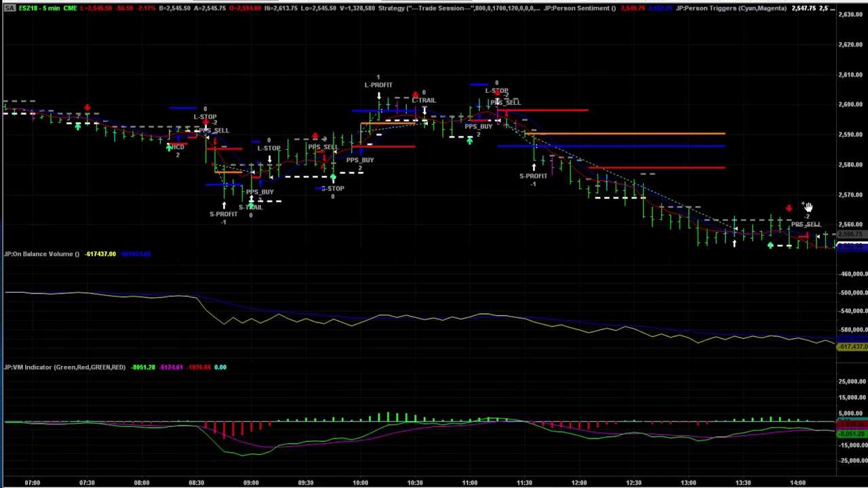
Task: Click the white down arrow under L-PROFIT
Action: (x=378, y=95)
